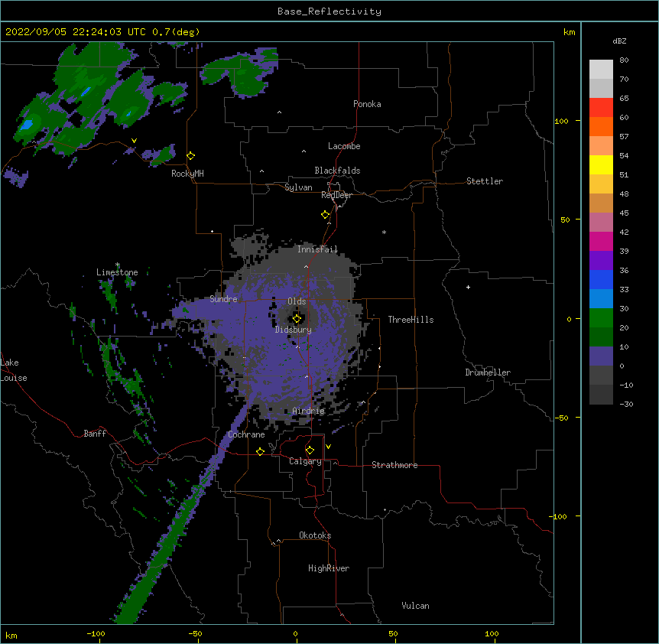Image resolution: width=659 pixels, height=644 pixels.
Task: Click the Stettler city label
Action: (x=485, y=181)
